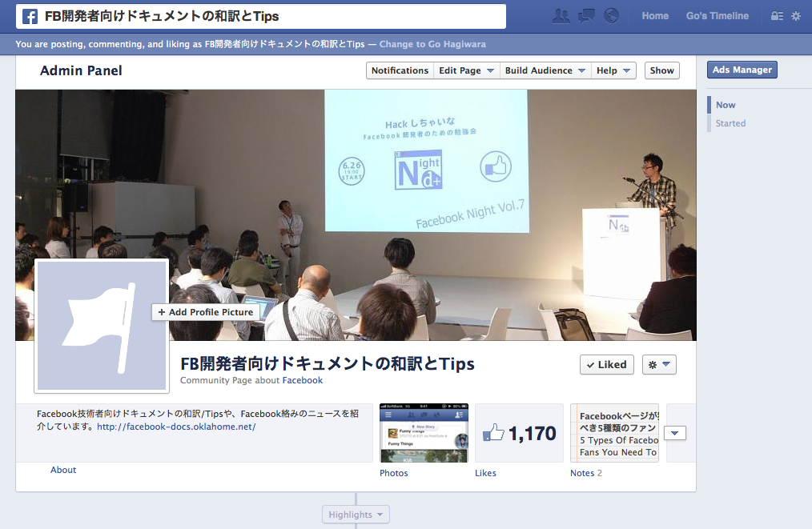Viewport: 812px width, 529px height.
Task: Open Ads Manager
Action: click(742, 70)
